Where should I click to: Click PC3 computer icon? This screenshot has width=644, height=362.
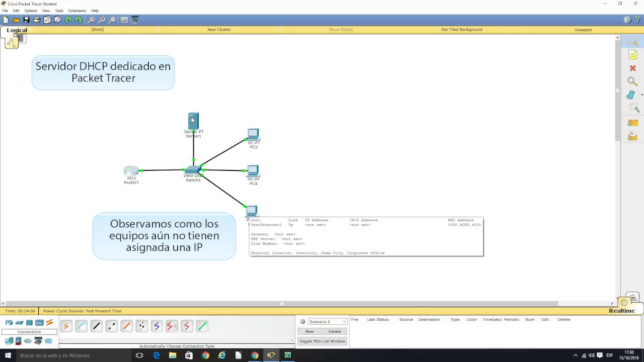click(x=253, y=135)
